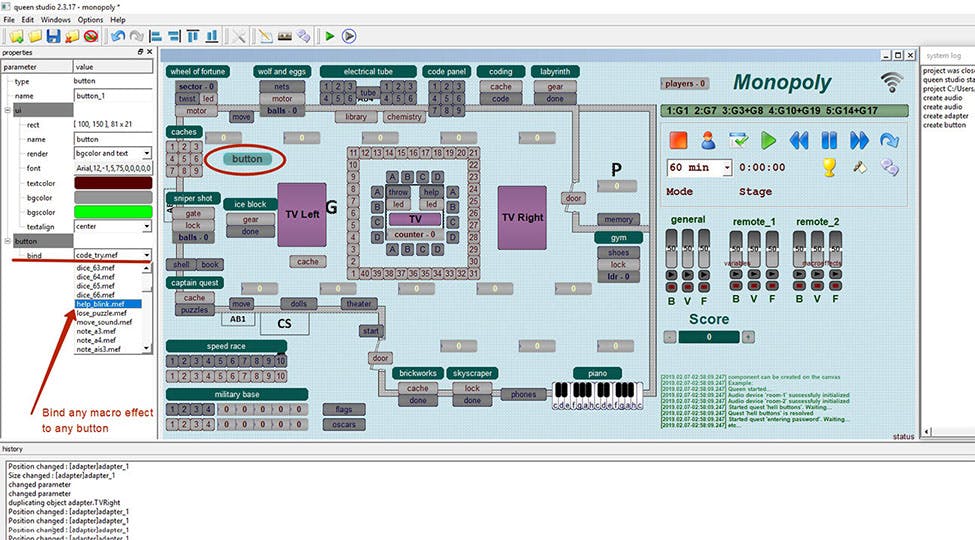
Task: Click the blue pause button in control panel
Action: pos(829,140)
